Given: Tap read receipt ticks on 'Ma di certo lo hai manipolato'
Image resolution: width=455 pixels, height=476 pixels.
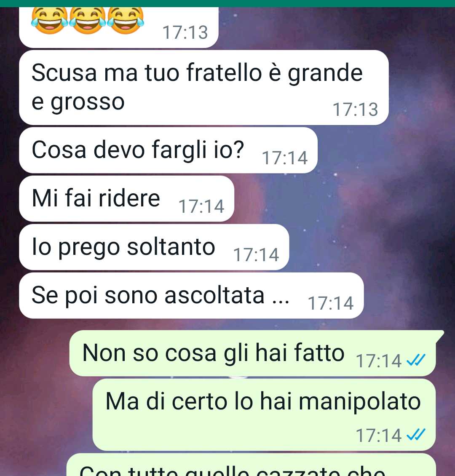Looking at the screenshot, I should tap(416, 434).
